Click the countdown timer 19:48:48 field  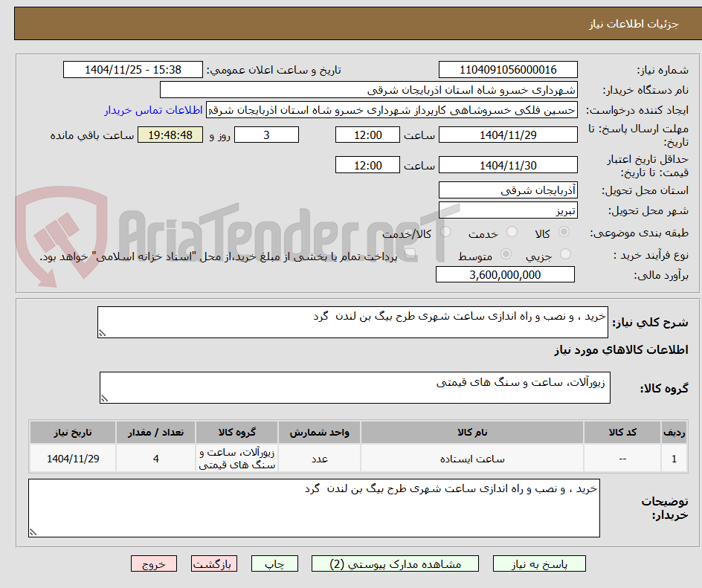(x=170, y=135)
